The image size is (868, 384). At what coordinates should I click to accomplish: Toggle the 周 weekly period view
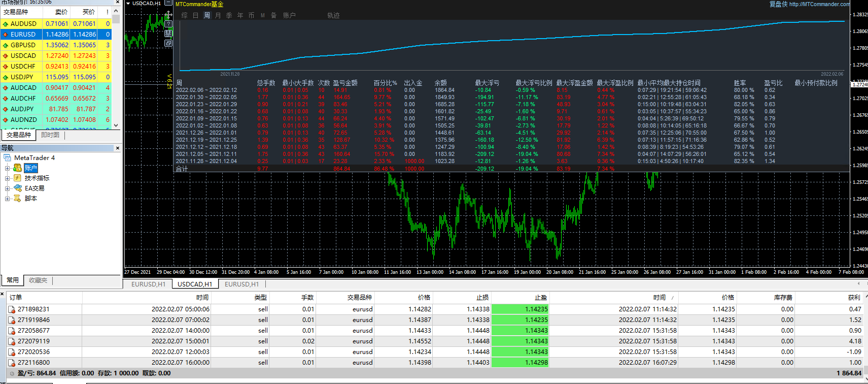coord(207,15)
